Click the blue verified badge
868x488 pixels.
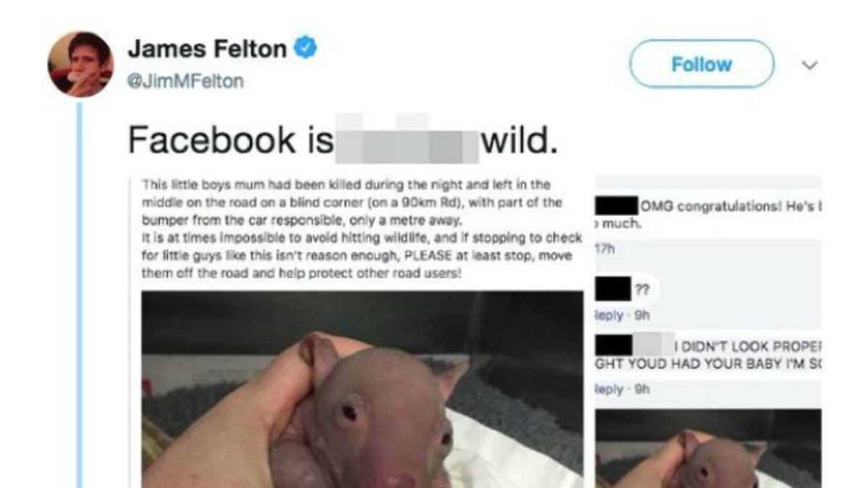tap(306, 49)
